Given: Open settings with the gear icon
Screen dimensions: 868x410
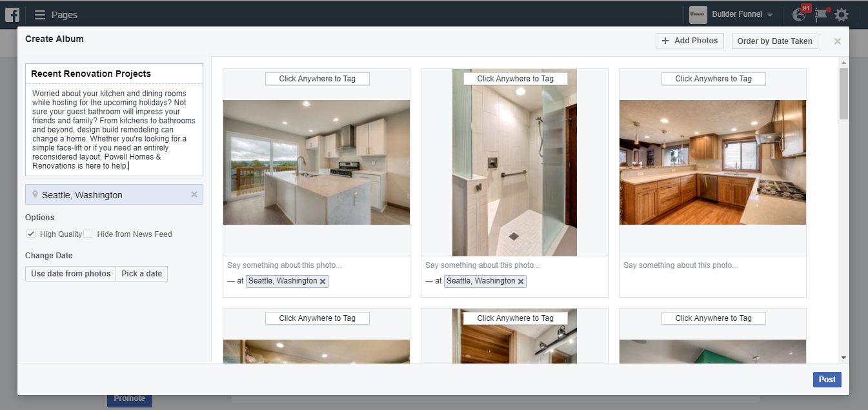Looking at the screenshot, I should pos(842,14).
